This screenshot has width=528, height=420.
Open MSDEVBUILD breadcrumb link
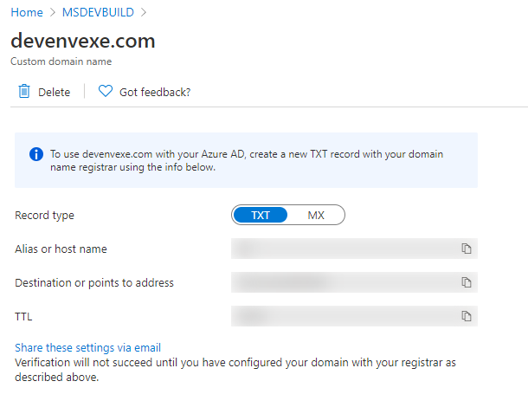pos(96,12)
